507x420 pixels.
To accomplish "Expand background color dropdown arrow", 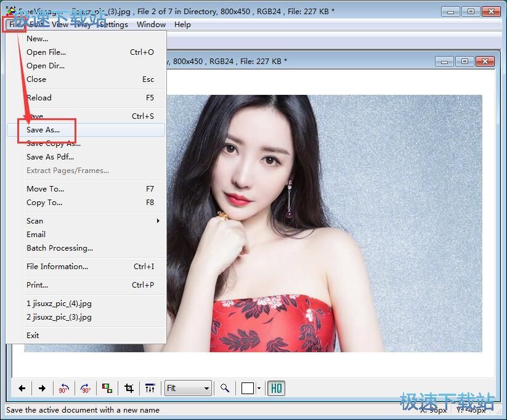I will [x=259, y=388].
